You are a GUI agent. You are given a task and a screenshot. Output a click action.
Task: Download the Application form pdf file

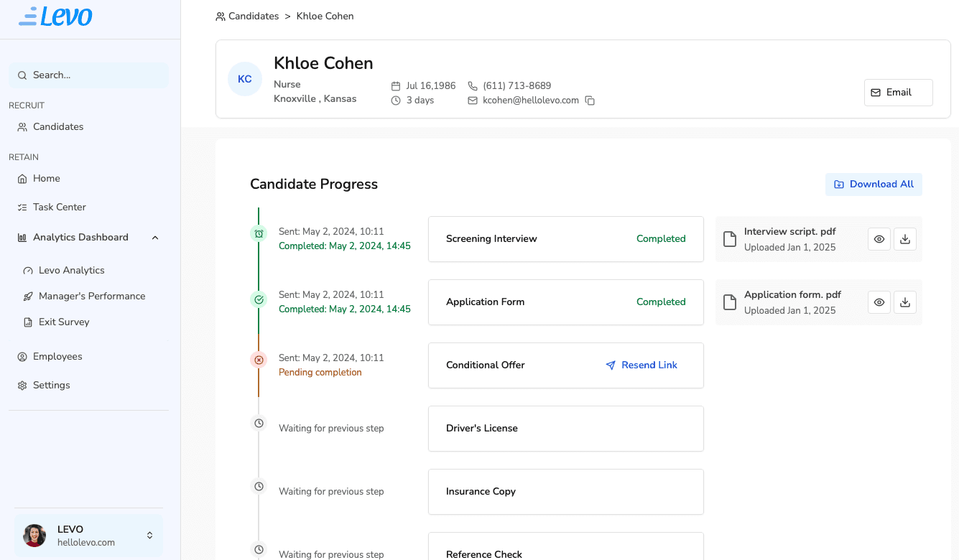pos(905,302)
